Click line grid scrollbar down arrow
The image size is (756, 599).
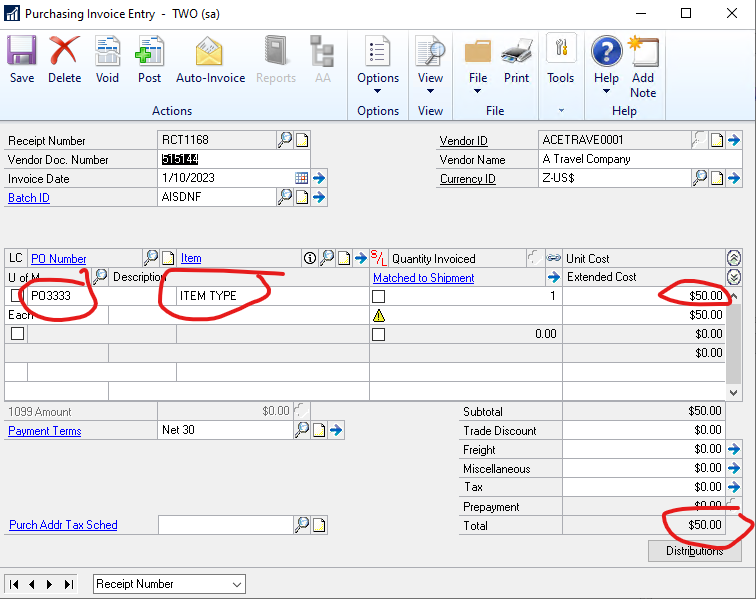point(733,393)
